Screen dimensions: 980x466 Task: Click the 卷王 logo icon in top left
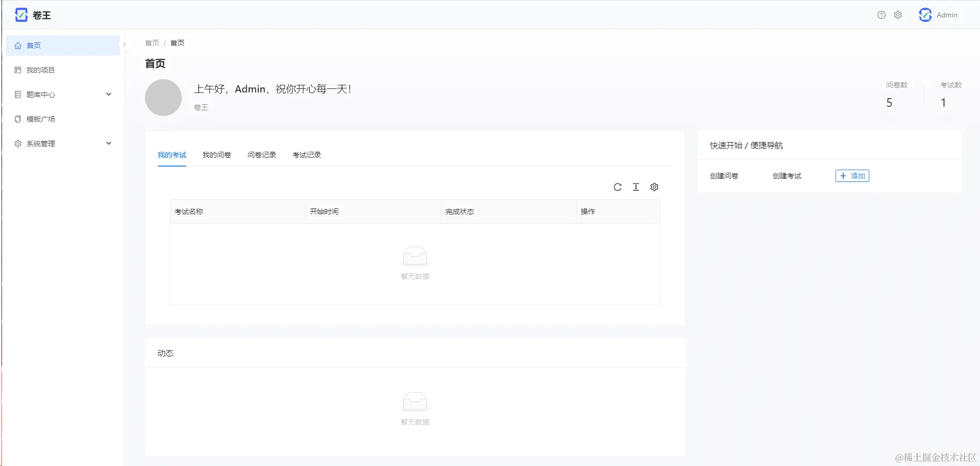tap(21, 15)
